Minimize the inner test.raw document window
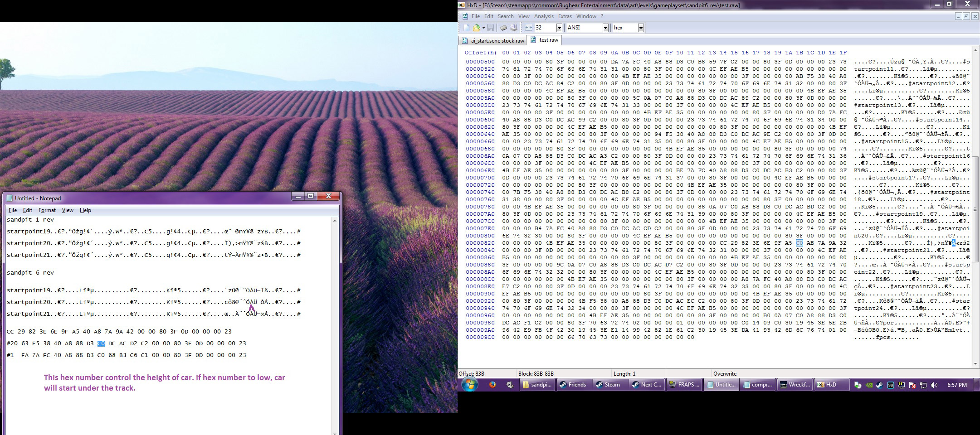This screenshot has height=435, width=980. [x=958, y=16]
